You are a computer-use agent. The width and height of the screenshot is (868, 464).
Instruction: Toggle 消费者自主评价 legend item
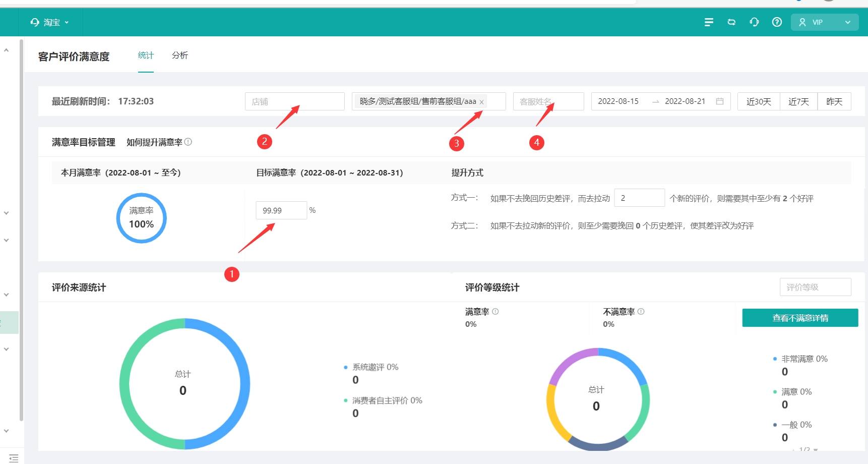(x=383, y=400)
